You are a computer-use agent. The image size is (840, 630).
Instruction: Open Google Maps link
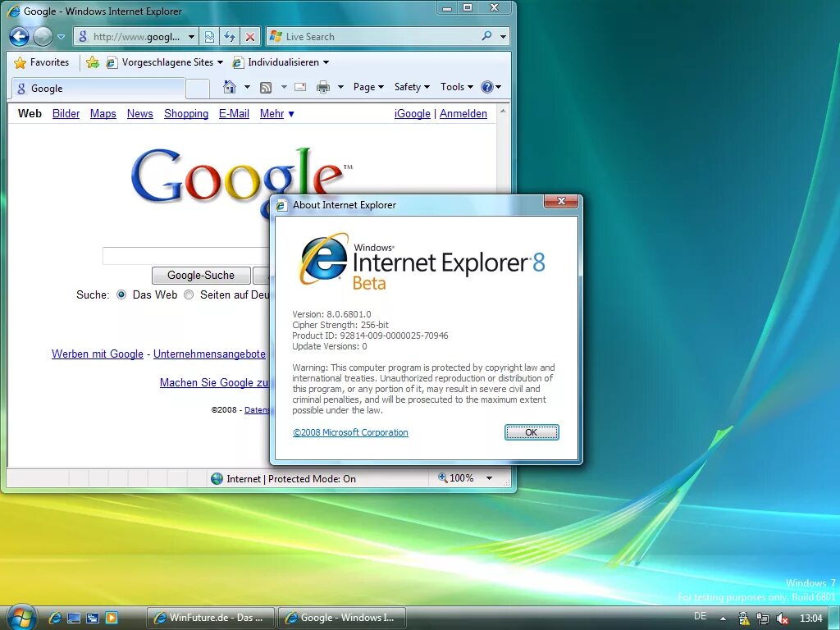[103, 113]
